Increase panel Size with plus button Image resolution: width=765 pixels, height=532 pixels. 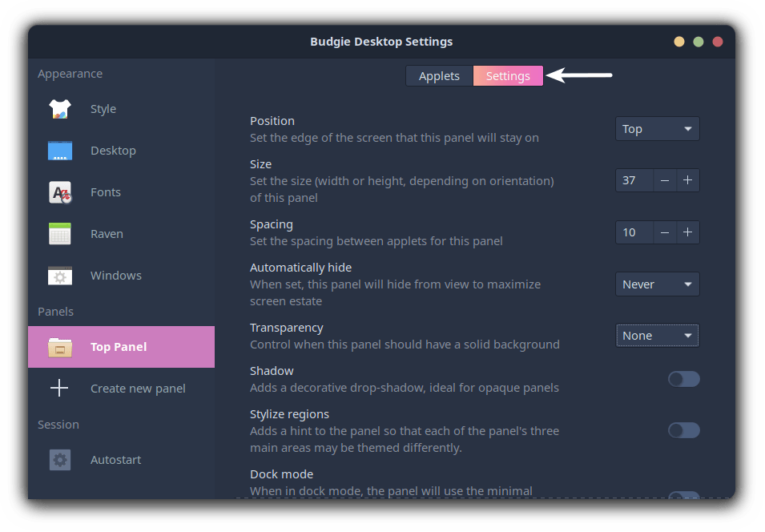[x=687, y=180]
